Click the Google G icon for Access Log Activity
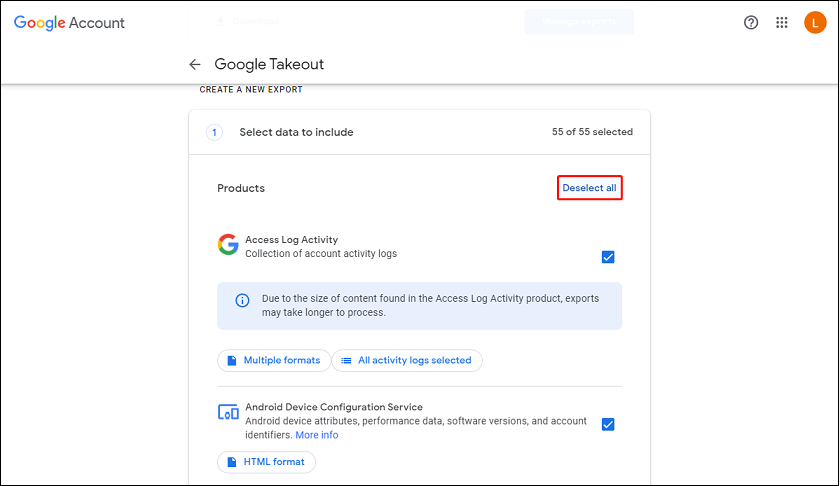 click(x=228, y=244)
